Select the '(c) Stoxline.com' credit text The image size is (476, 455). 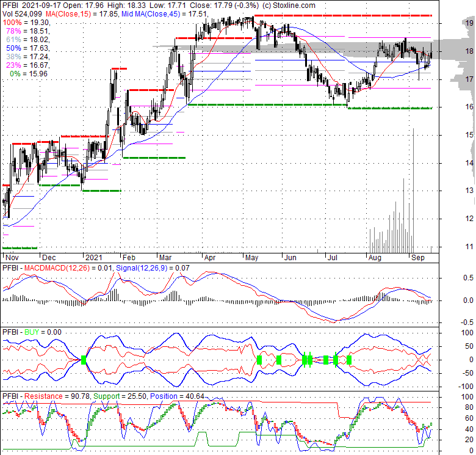pyautogui.click(x=289, y=5)
